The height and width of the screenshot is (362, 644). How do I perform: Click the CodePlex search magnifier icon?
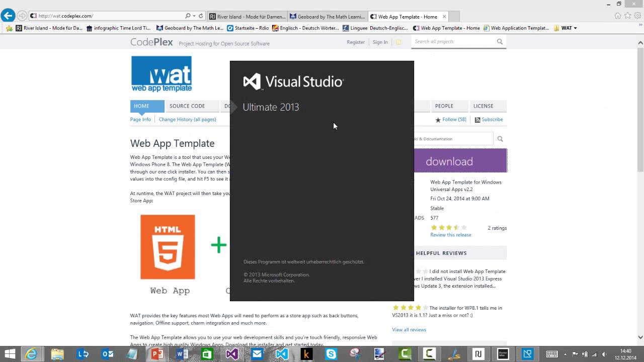(x=500, y=42)
